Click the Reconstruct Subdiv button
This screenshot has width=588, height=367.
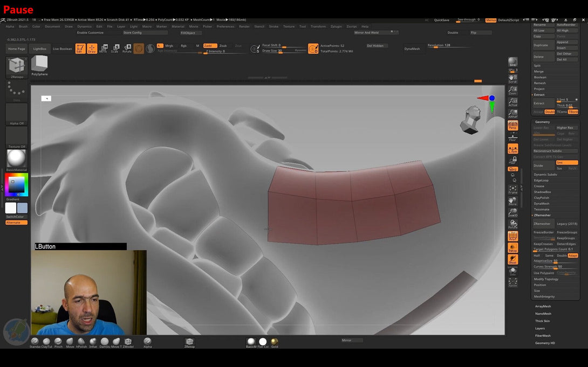(x=555, y=151)
